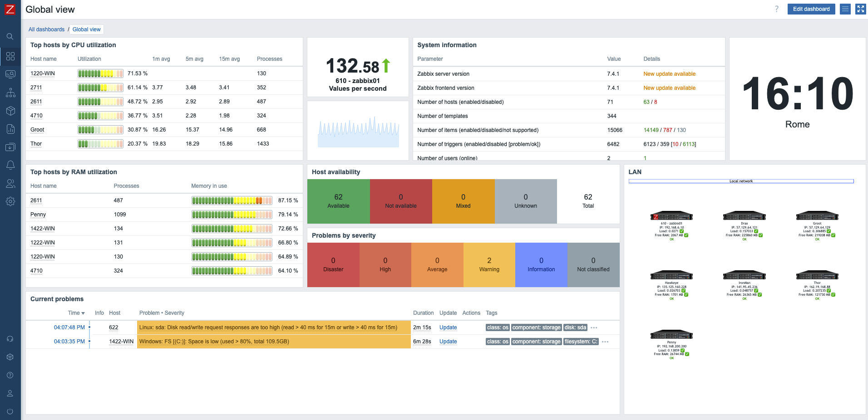Image resolution: width=868 pixels, height=420 pixels.
Task: Click the Groot server in the LAN map
Action: [x=817, y=216]
